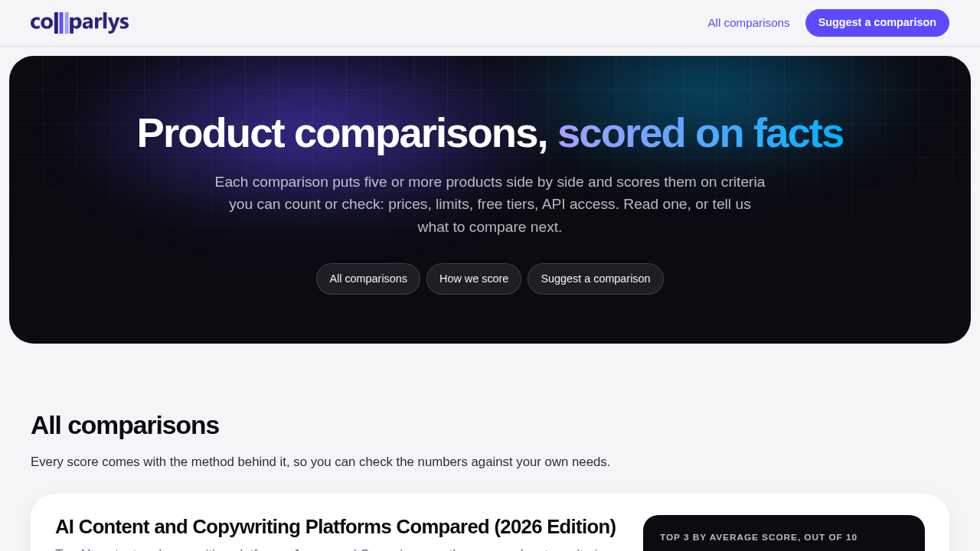The image size is (980, 551).
Task: Select the All comparisons pill in hero
Action: pos(368,279)
